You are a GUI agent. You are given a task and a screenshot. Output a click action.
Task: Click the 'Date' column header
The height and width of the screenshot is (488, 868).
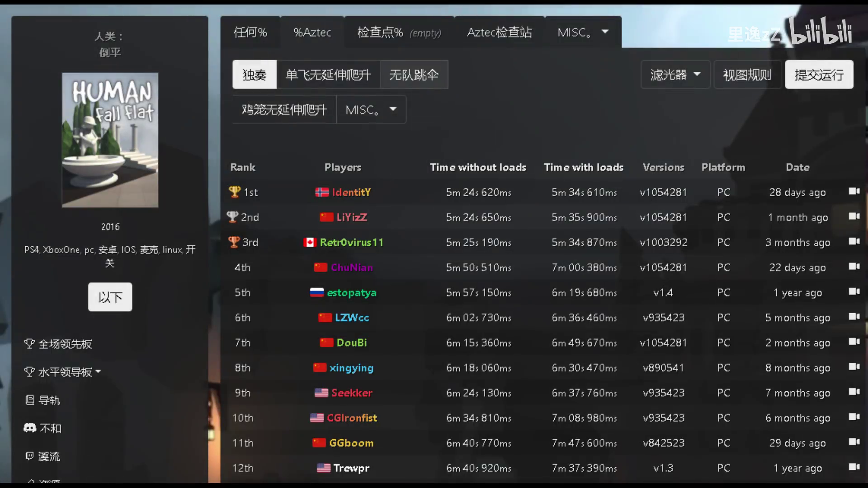(797, 167)
